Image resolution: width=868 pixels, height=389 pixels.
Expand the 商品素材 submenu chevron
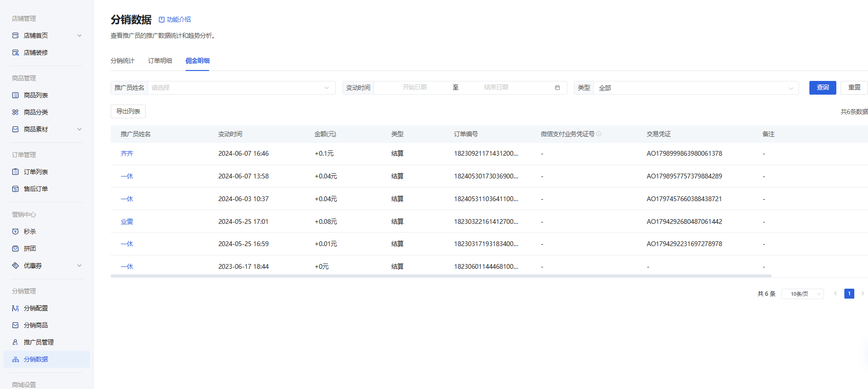79,129
